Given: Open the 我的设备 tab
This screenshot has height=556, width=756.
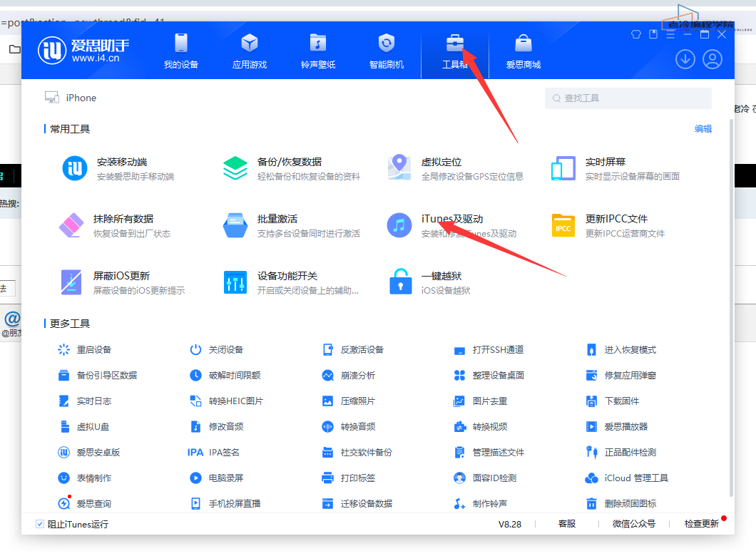Looking at the screenshot, I should [181, 51].
